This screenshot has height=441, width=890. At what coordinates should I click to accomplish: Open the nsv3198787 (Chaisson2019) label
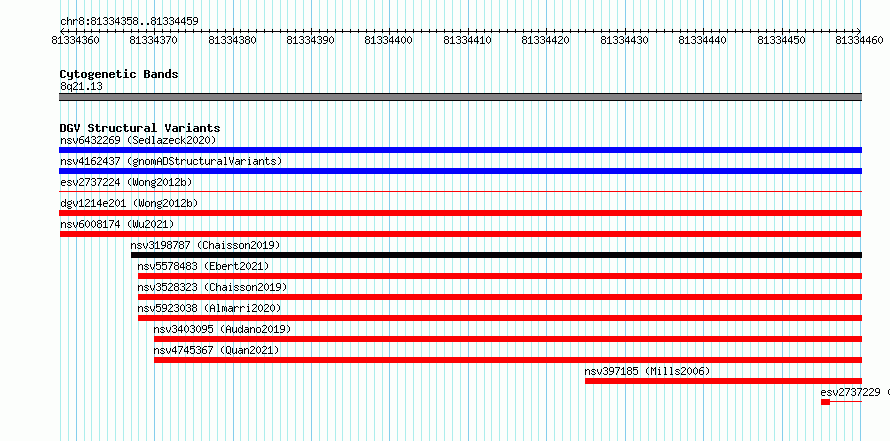click(x=205, y=245)
